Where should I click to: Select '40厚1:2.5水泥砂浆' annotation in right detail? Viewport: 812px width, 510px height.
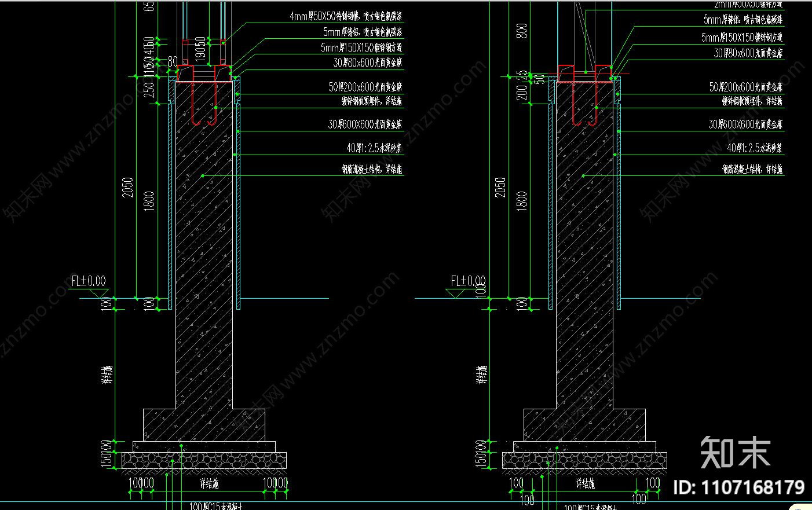pos(754,148)
